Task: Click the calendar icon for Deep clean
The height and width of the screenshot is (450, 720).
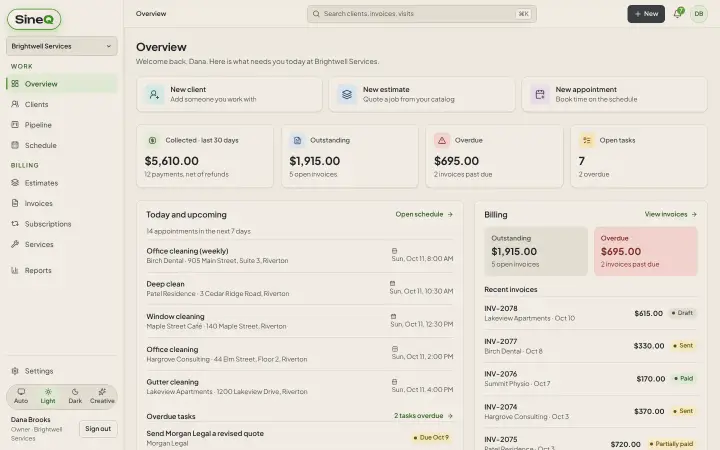Action: tap(392, 284)
